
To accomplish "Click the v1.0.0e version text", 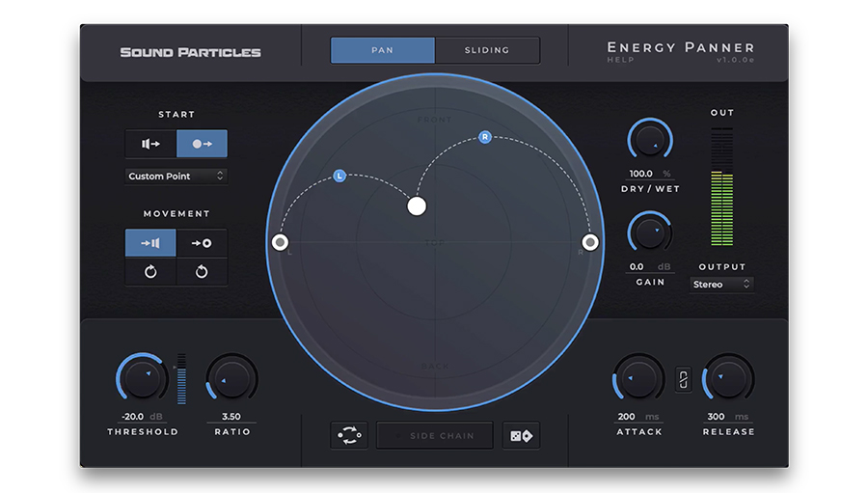I will pyautogui.click(x=735, y=60).
